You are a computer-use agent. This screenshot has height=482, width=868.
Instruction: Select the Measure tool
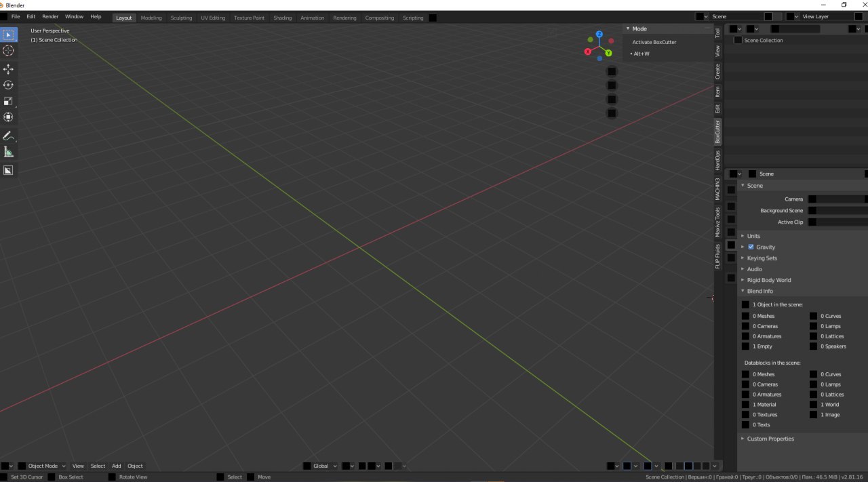point(9,152)
